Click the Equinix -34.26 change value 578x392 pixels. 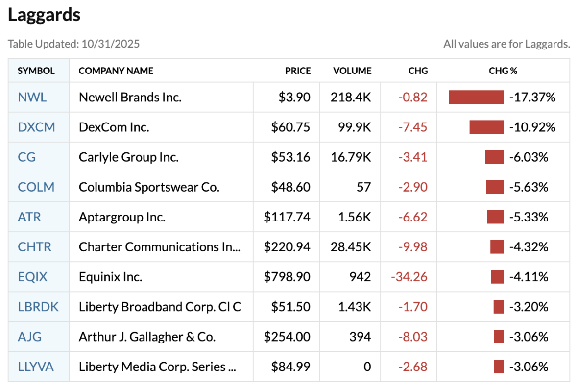(409, 277)
